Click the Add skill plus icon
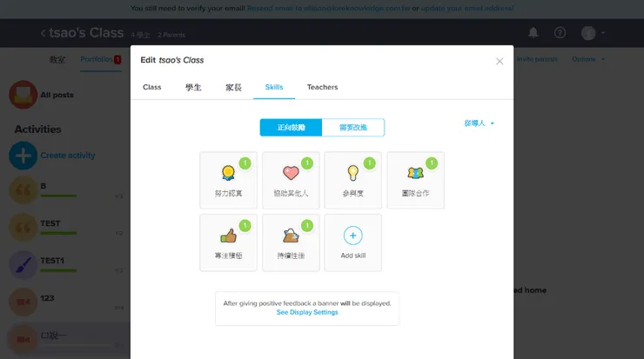Viewport: 644px width, 359px height. click(x=352, y=236)
